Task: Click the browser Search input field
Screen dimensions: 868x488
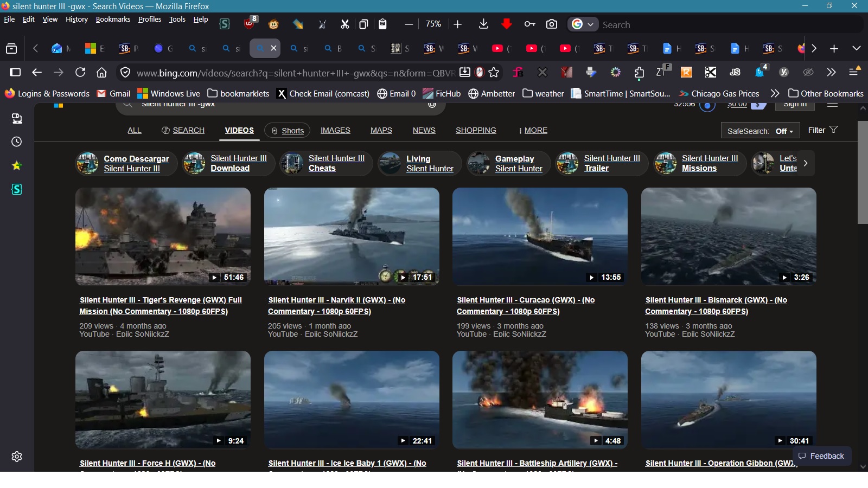Action: (730, 24)
